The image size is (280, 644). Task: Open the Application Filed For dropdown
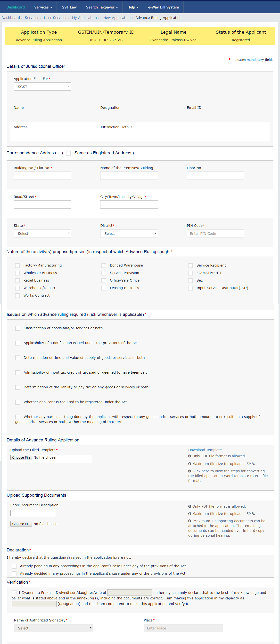[42, 87]
